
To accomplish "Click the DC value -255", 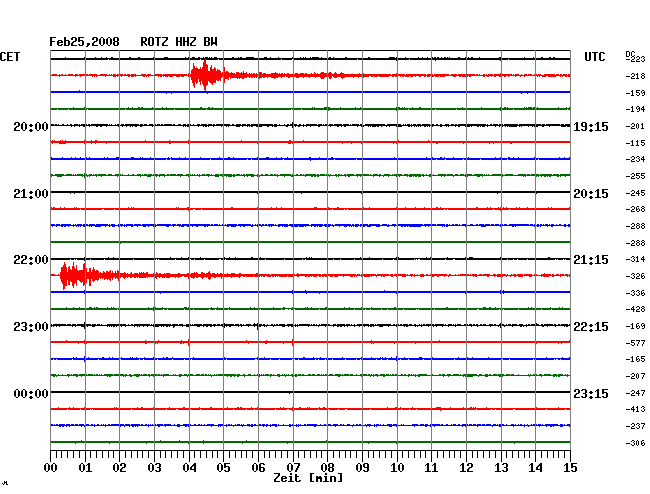I will (635, 176).
